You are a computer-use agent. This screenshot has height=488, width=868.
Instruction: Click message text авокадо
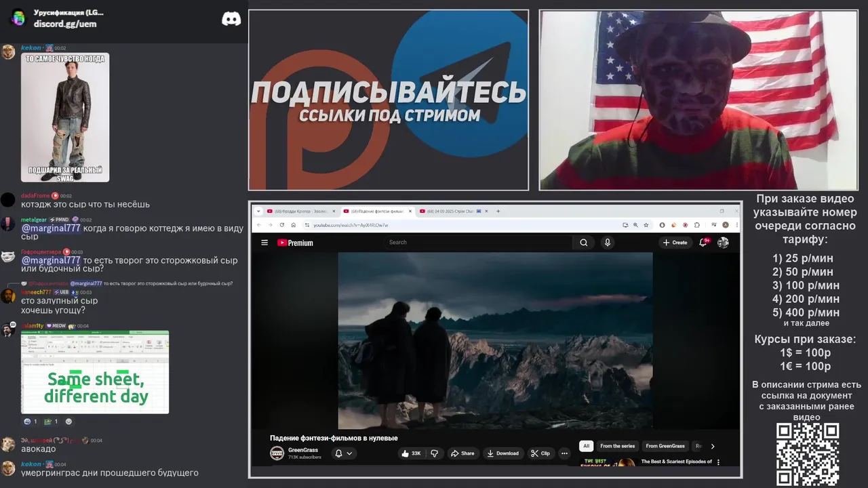[39, 449]
